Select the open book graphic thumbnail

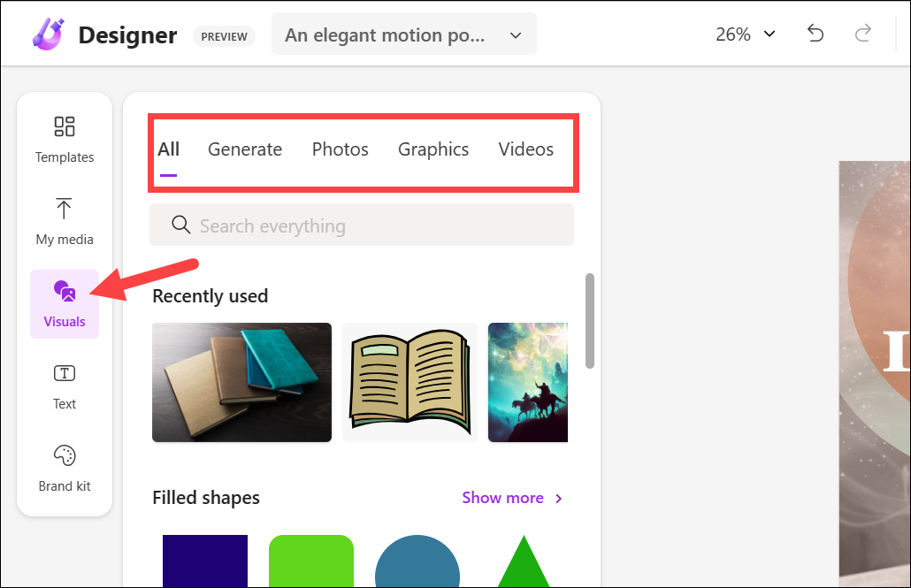(x=410, y=382)
